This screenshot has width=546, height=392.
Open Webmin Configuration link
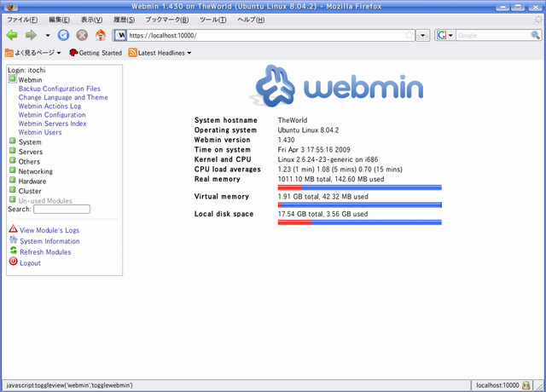(x=52, y=115)
